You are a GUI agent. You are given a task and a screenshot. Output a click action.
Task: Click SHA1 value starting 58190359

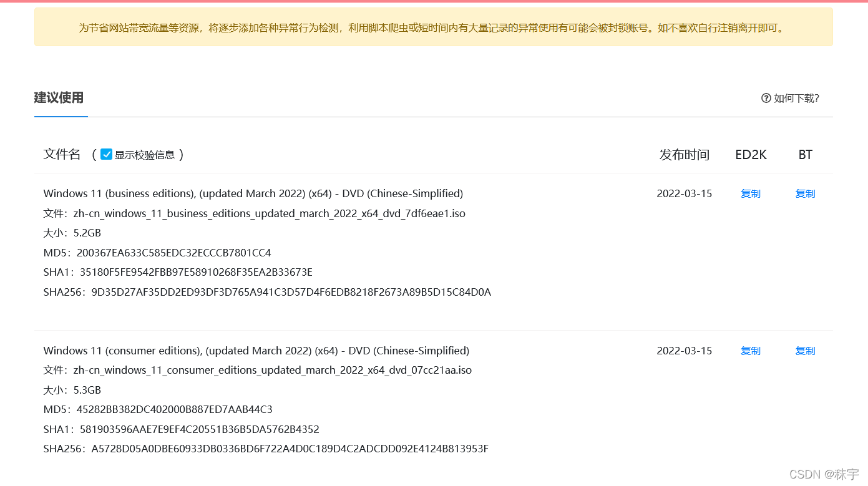coord(200,429)
